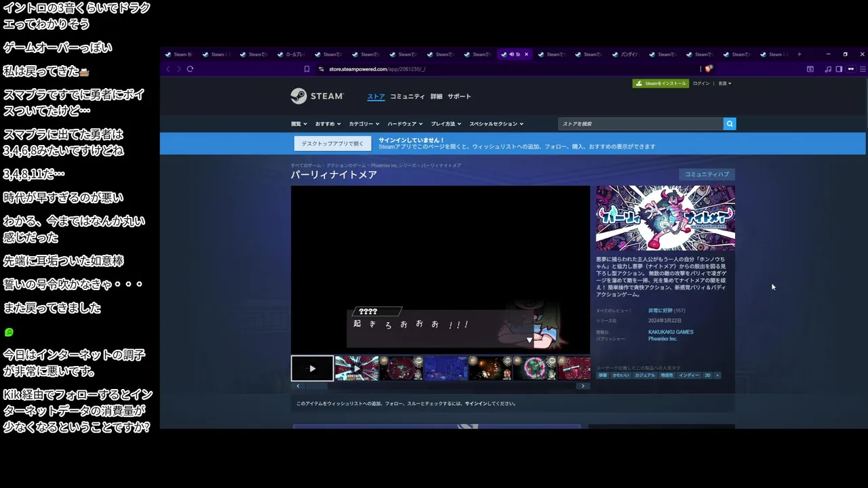This screenshot has width=868, height=488.
Task: Switch to the ロールプレイ browser tab
Action: pos(291,54)
